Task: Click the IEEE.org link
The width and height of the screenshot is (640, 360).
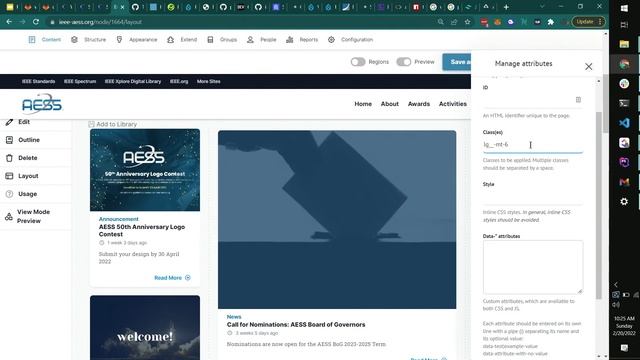Action: pyautogui.click(x=179, y=82)
